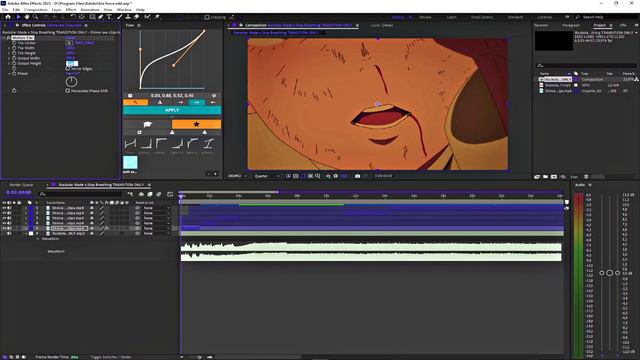The image size is (640, 360).
Task: Select the Hand tool
Action: click(x=27, y=17)
